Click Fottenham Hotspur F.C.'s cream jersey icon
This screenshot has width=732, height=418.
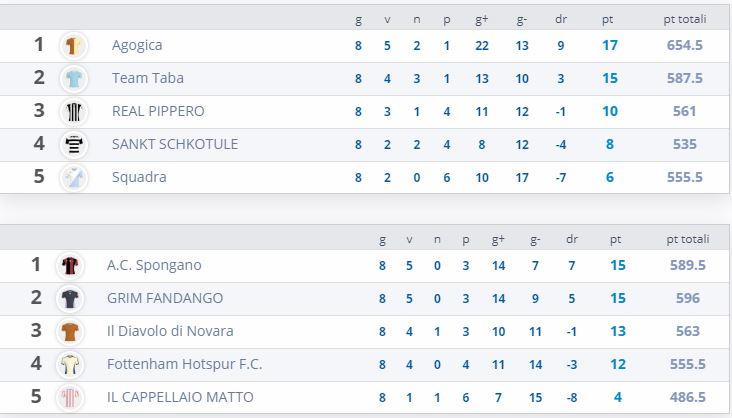coord(70,364)
